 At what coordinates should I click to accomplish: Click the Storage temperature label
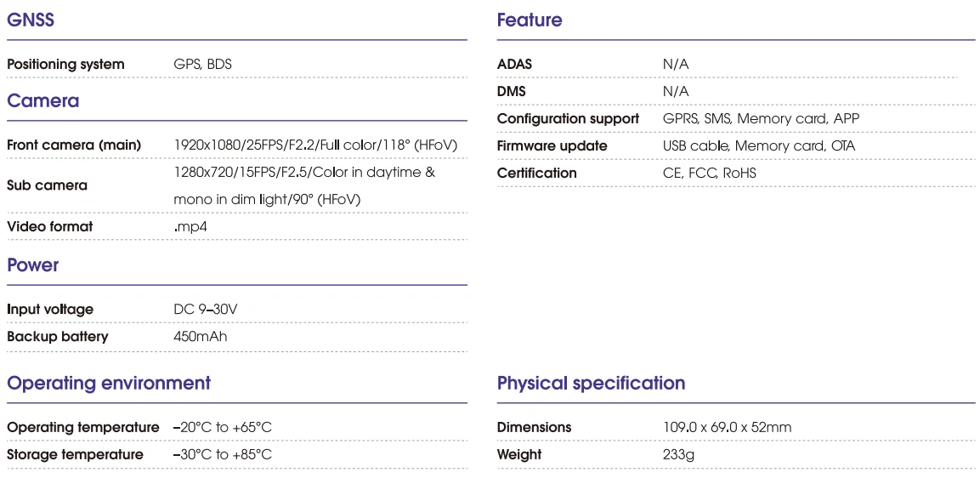click(75, 454)
